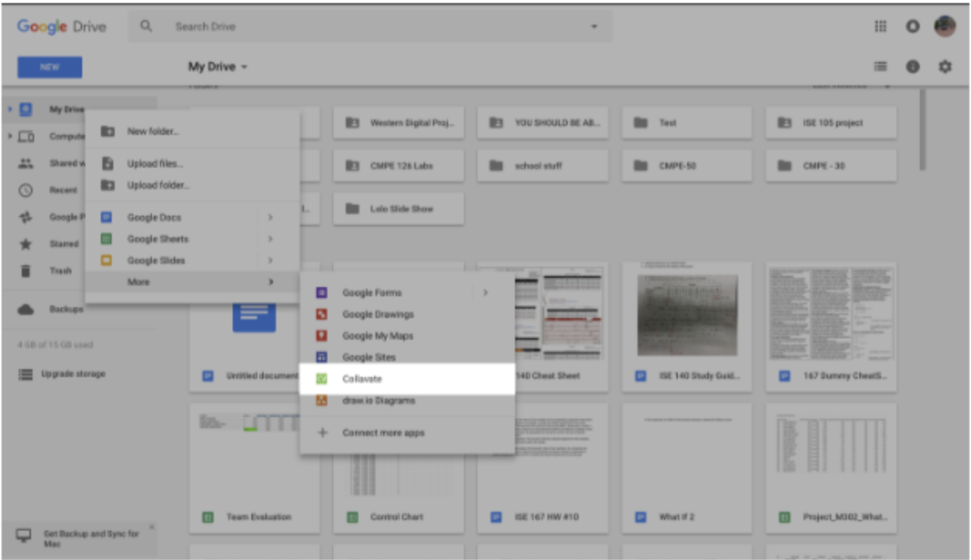Expand the Google Slides submenu arrow

pos(271,261)
